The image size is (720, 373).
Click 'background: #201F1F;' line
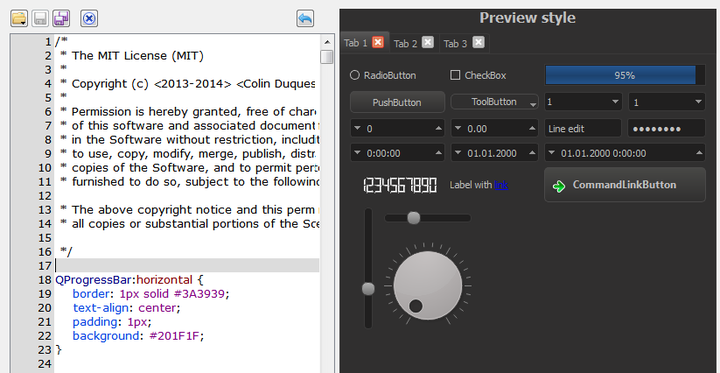pyautogui.click(x=138, y=336)
